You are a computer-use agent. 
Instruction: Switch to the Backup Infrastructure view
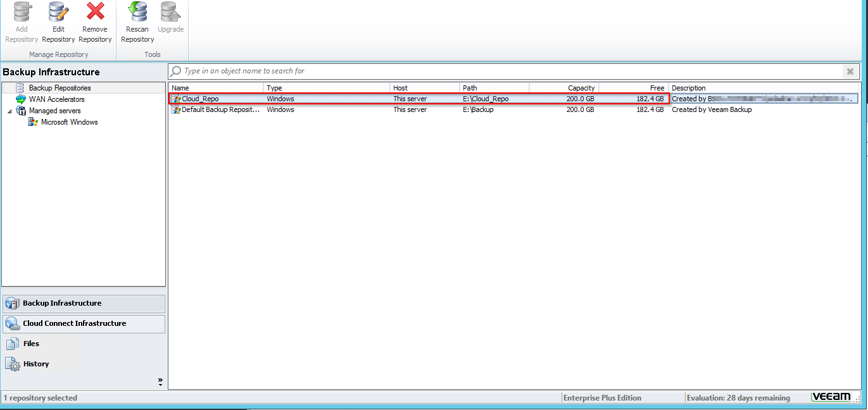84,304
